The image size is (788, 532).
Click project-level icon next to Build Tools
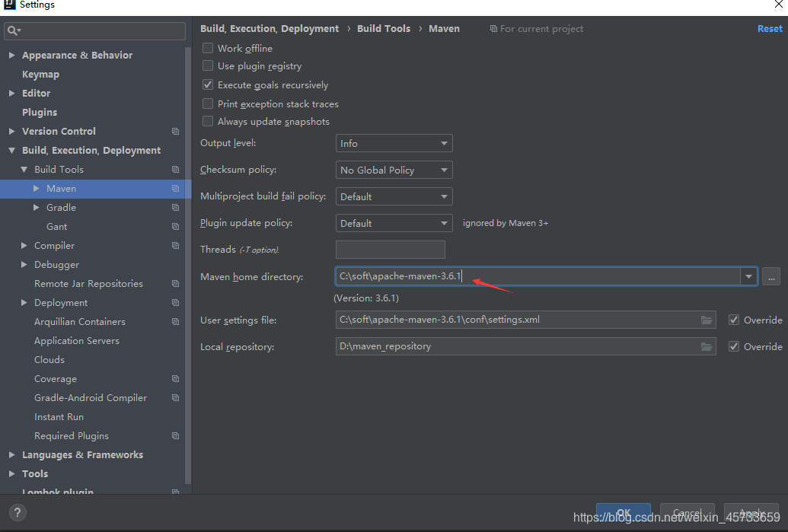pos(175,169)
